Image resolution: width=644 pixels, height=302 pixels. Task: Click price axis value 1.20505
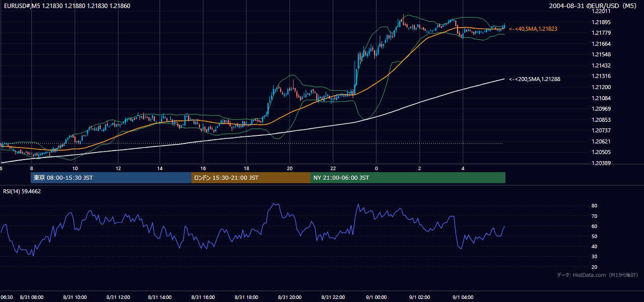[601, 152]
